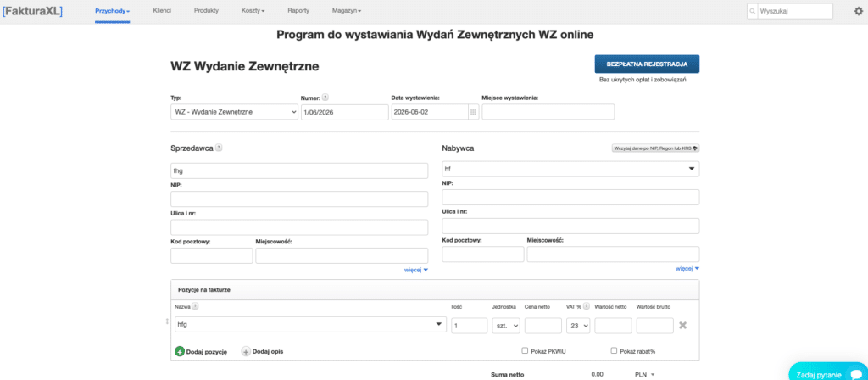Click the Wyszukaj search field
This screenshot has height=380, width=868.
click(795, 11)
